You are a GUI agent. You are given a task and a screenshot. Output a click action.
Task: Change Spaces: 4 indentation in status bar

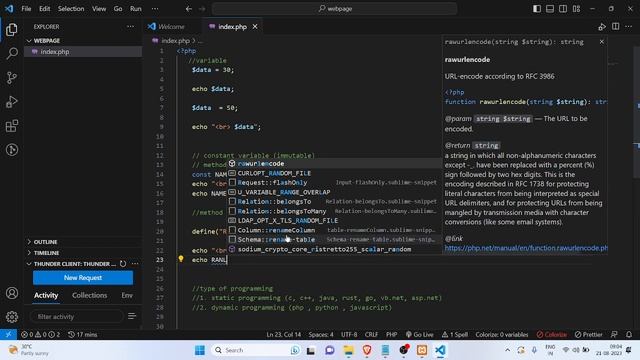click(321, 334)
